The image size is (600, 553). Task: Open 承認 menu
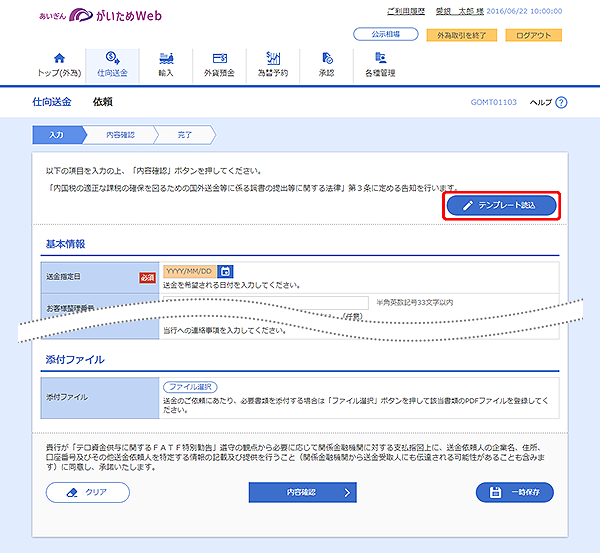point(326,65)
